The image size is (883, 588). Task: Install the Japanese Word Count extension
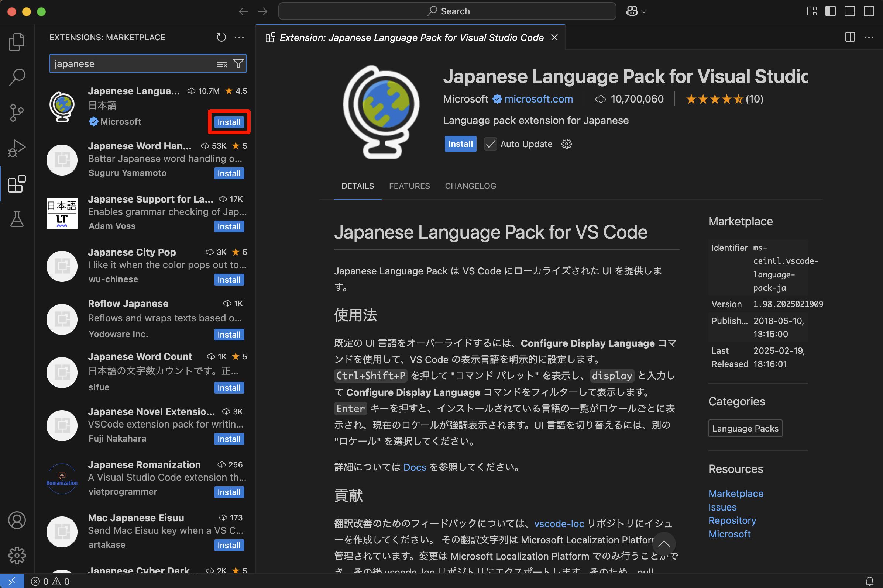click(x=229, y=388)
